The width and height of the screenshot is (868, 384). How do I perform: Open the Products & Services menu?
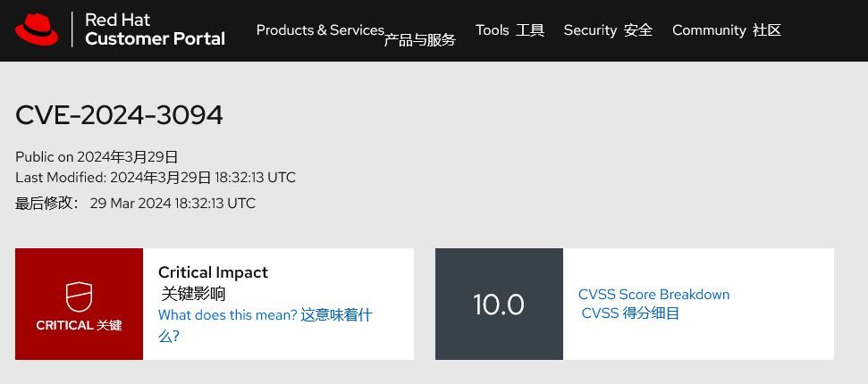pos(320,29)
